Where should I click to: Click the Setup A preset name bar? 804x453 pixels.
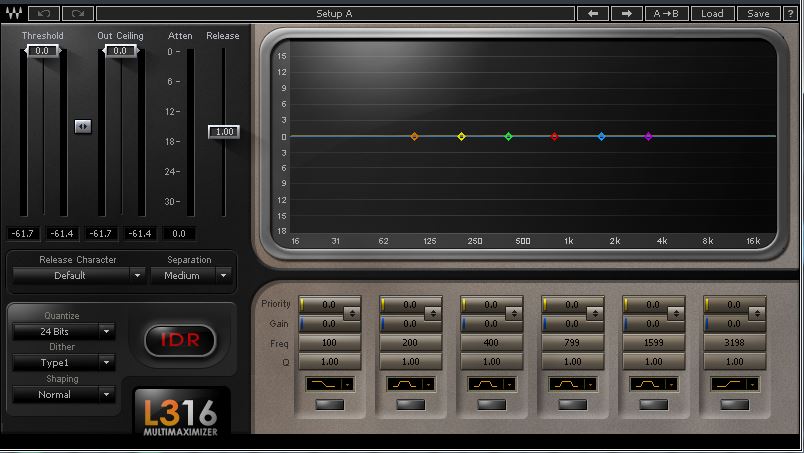(335, 14)
